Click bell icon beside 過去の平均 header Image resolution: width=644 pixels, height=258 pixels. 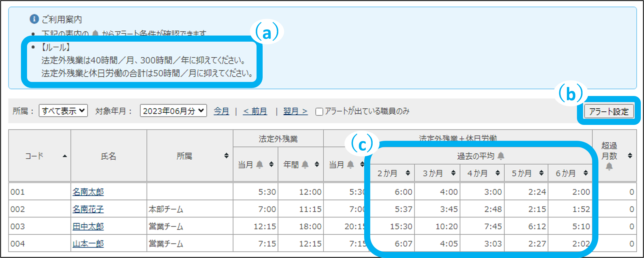click(501, 156)
